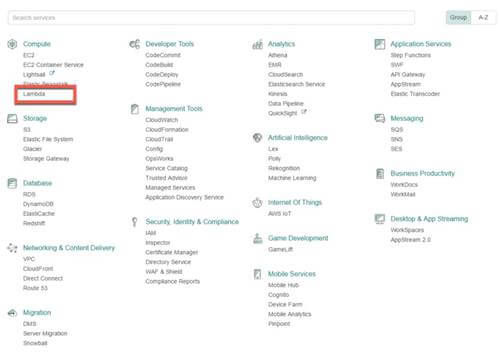The width and height of the screenshot is (499, 360).
Task: Click the Management Tools category icon
Action: pyautogui.click(x=135, y=109)
